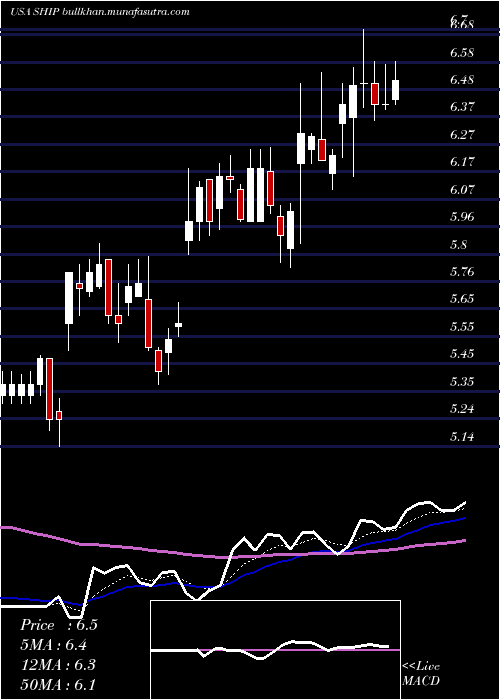Click the 'Price : 6.5' readout
Viewport: 500px width, 700px height.
(58, 625)
